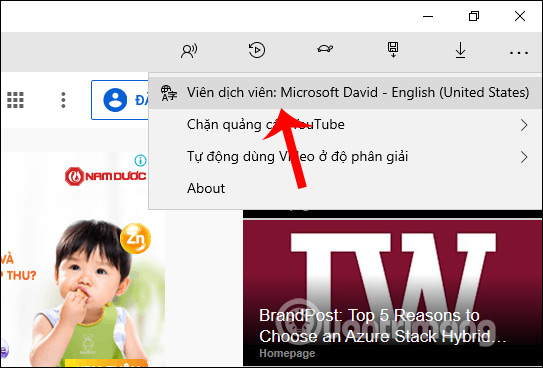The image size is (543, 368).
Task: Minimize the browser window
Action: coord(428,16)
